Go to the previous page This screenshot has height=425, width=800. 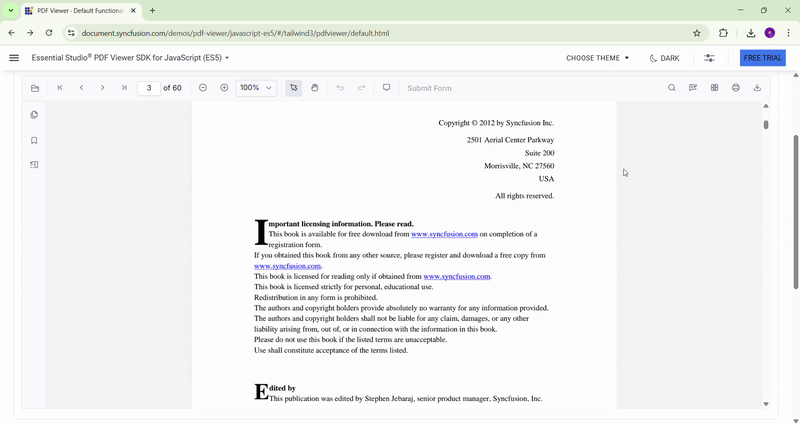pyautogui.click(x=81, y=88)
